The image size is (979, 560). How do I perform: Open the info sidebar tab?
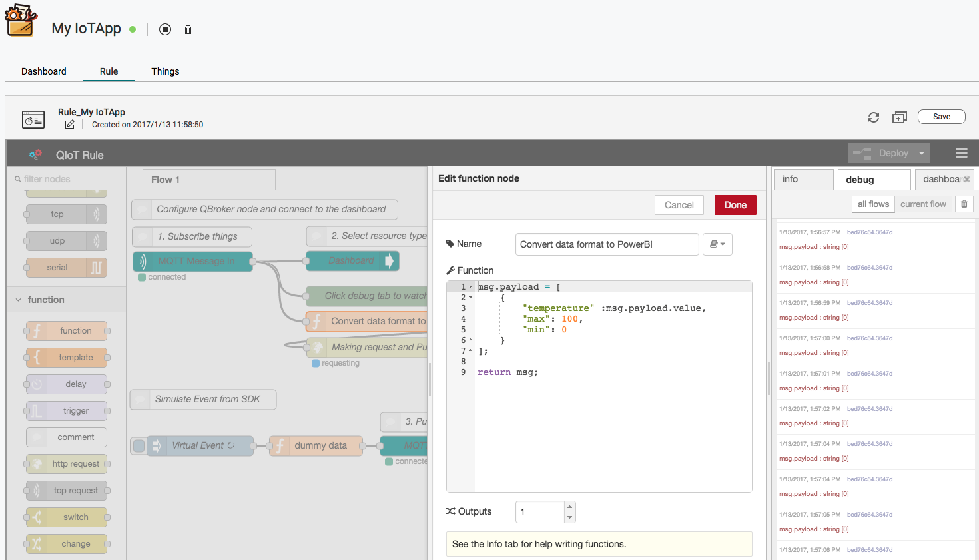803,180
